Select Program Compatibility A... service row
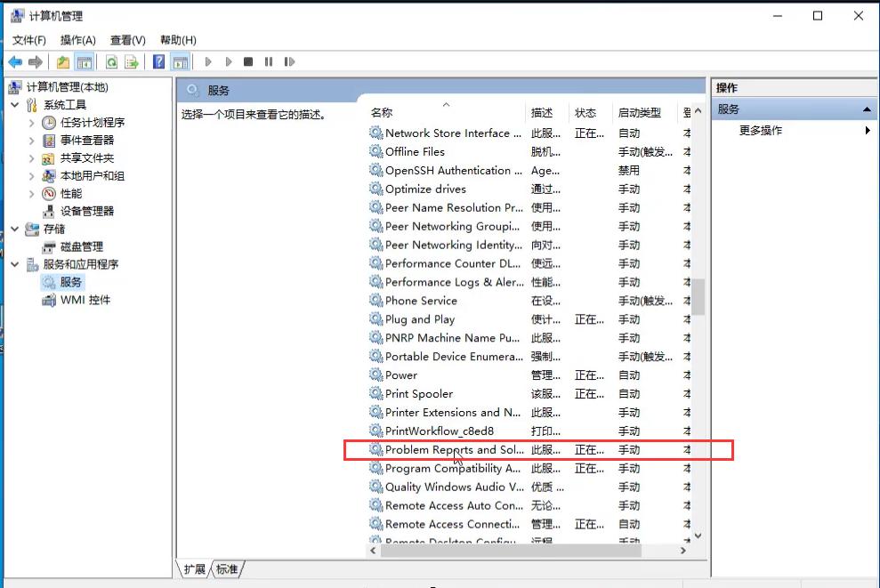 [x=529, y=468]
